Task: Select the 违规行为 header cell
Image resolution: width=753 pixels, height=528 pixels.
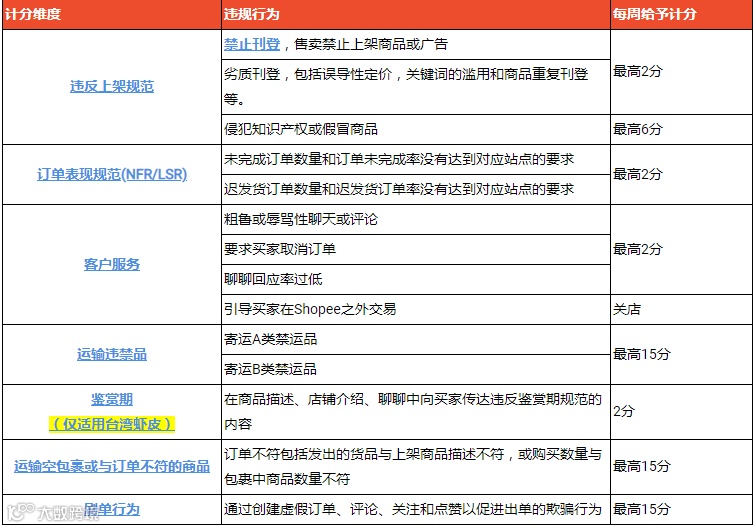Action: coord(416,14)
